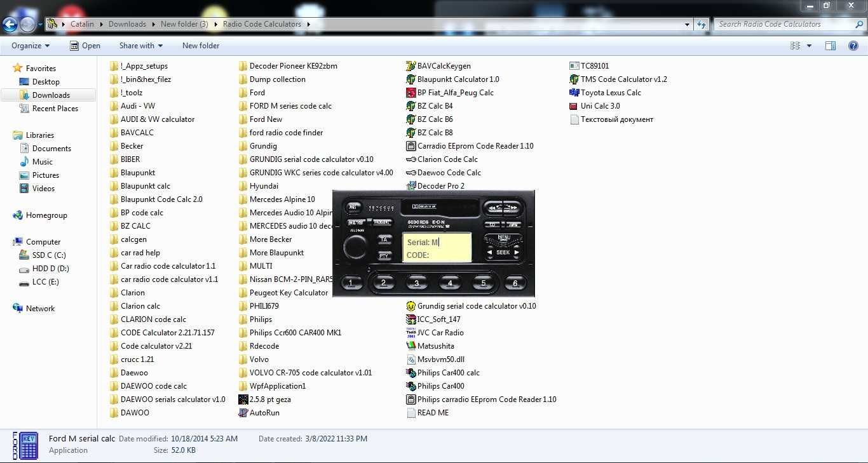Click preset button 3 on the radio
This screenshot has height=463, width=868.
tap(417, 283)
